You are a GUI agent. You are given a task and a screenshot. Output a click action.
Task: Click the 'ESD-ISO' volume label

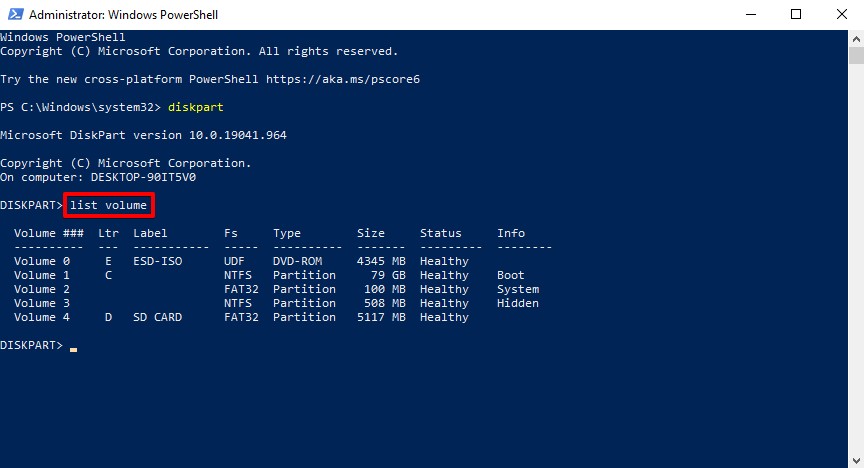(157, 261)
